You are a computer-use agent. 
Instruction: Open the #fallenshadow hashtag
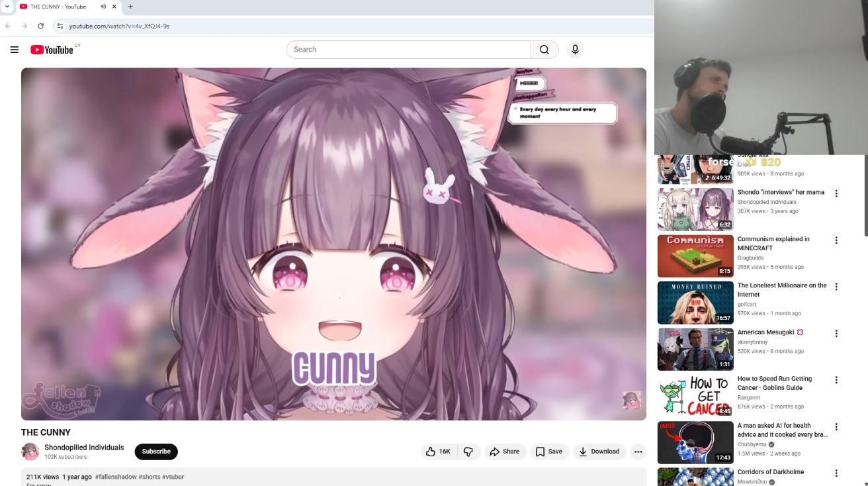coord(116,477)
